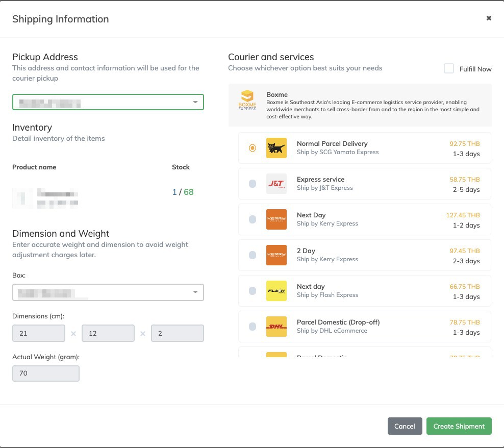The image size is (504, 448).
Task: Click the Kerry Express 2 Day logo
Action: [276, 255]
